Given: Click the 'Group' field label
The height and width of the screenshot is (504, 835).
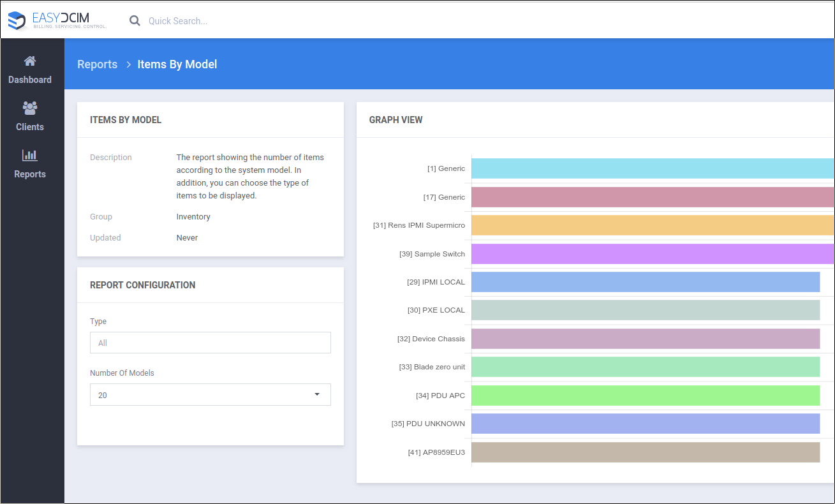Looking at the screenshot, I should (x=101, y=217).
